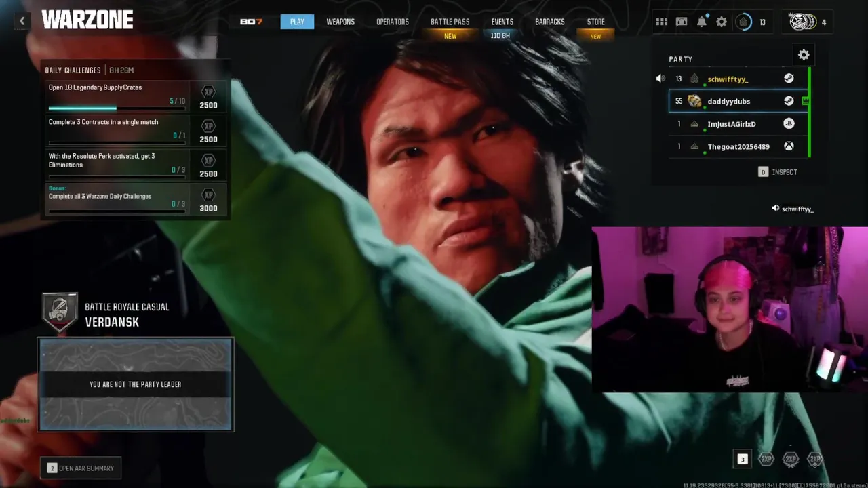868x488 pixels.
Task: Click the PARTY panel title
Action: pos(681,59)
